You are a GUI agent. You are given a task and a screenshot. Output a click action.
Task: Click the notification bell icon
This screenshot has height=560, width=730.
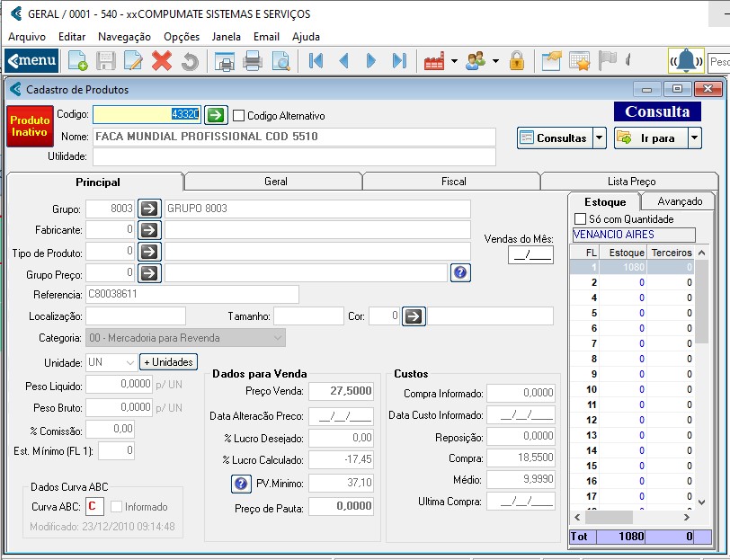pos(686,61)
